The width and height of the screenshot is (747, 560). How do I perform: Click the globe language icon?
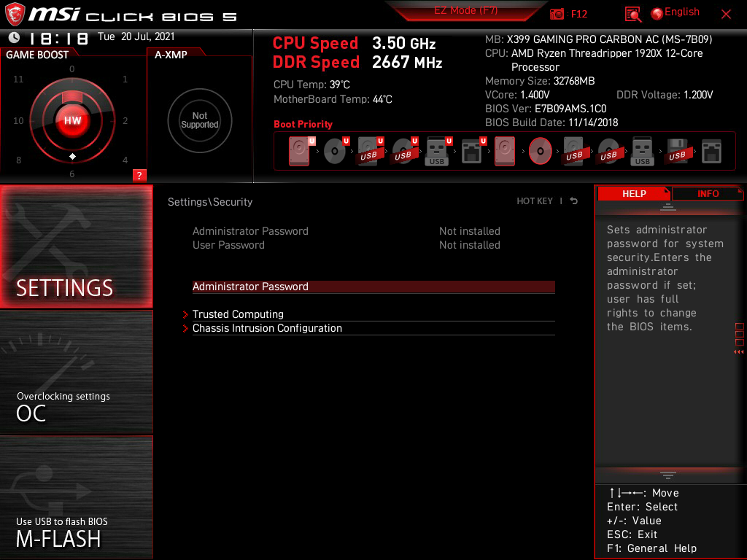[657, 14]
